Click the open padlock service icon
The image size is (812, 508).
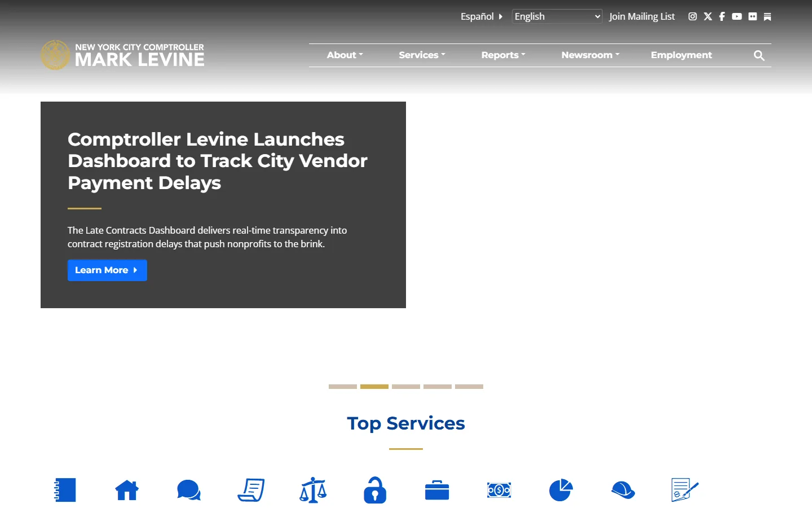[375, 490]
